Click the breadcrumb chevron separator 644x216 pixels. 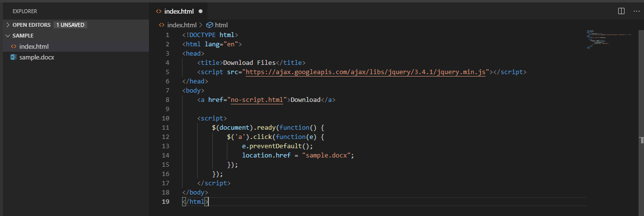(201, 25)
